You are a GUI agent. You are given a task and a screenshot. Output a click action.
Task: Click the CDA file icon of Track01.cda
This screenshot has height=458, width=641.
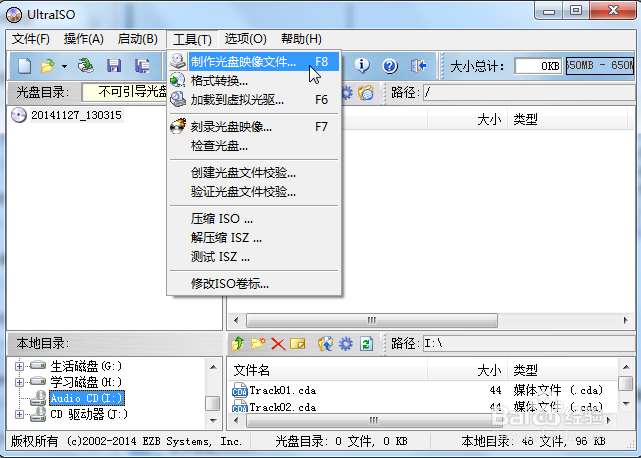pos(240,391)
